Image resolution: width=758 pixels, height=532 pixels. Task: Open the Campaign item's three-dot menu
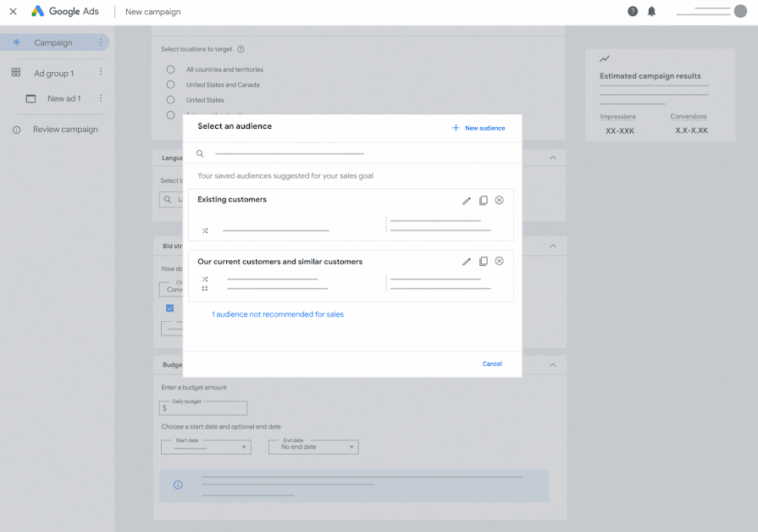(101, 42)
